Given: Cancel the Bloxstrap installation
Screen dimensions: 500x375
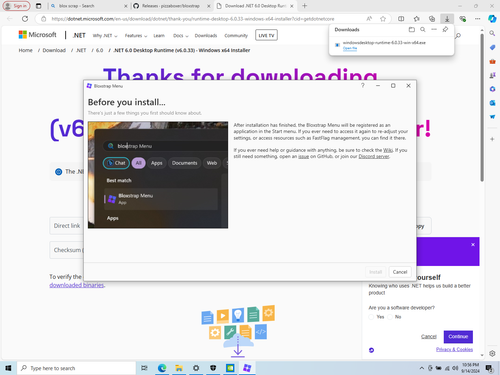Looking at the screenshot, I should point(400,272).
